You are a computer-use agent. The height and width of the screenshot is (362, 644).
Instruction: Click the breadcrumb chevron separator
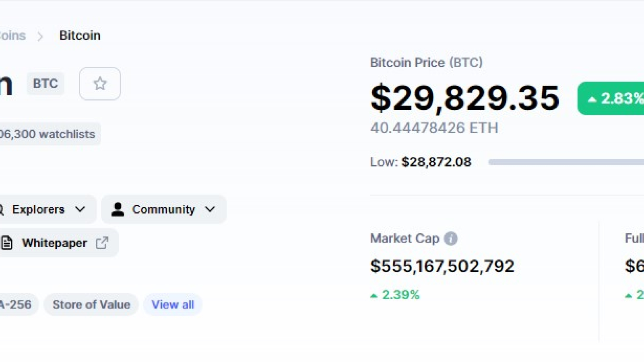[40, 36]
